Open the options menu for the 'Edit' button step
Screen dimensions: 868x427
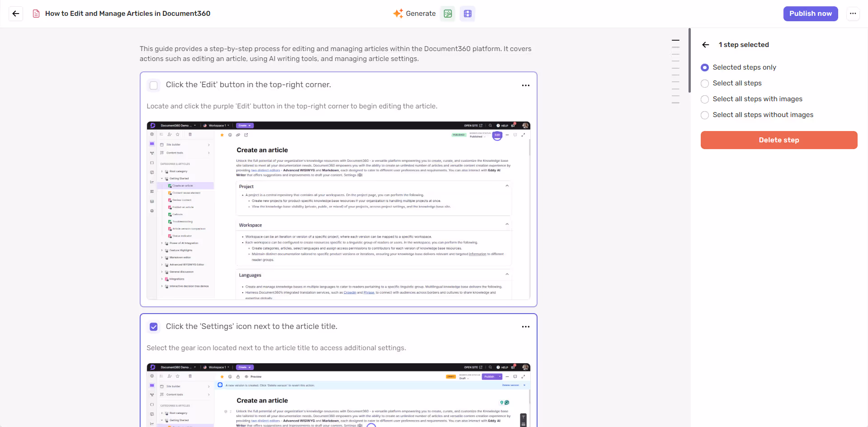click(x=526, y=85)
